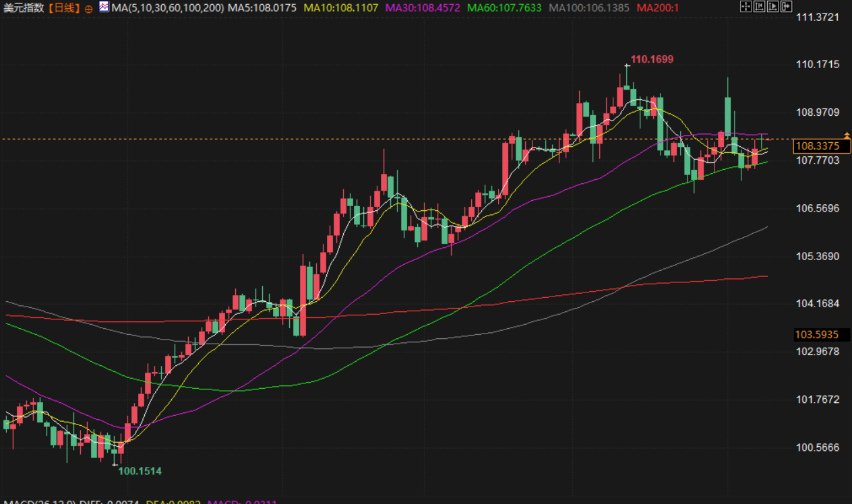
Task: Click the MA30:108.4572 value
Action: point(423,8)
